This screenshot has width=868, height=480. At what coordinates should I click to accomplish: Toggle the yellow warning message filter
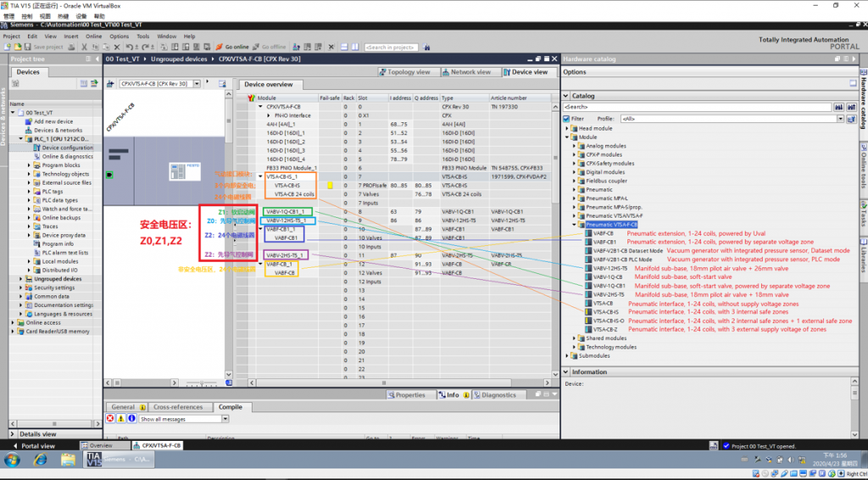coord(120,419)
